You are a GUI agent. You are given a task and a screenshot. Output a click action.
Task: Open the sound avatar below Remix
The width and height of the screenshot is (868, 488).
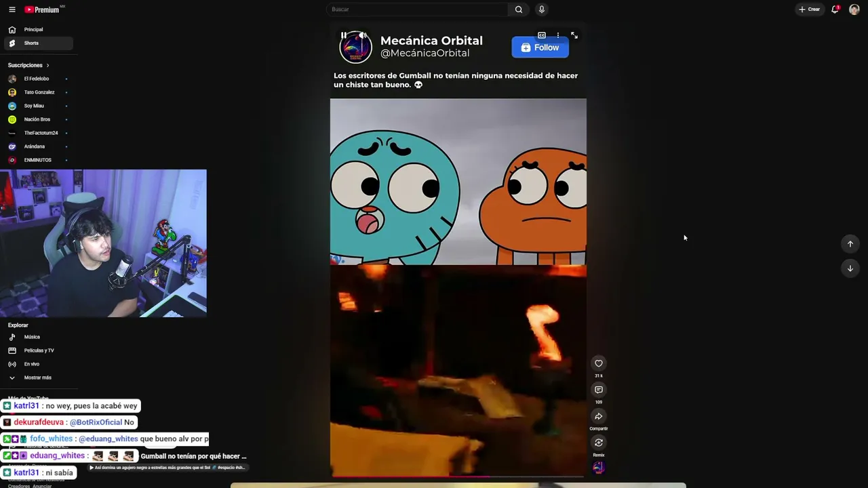[x=599, y=468]
